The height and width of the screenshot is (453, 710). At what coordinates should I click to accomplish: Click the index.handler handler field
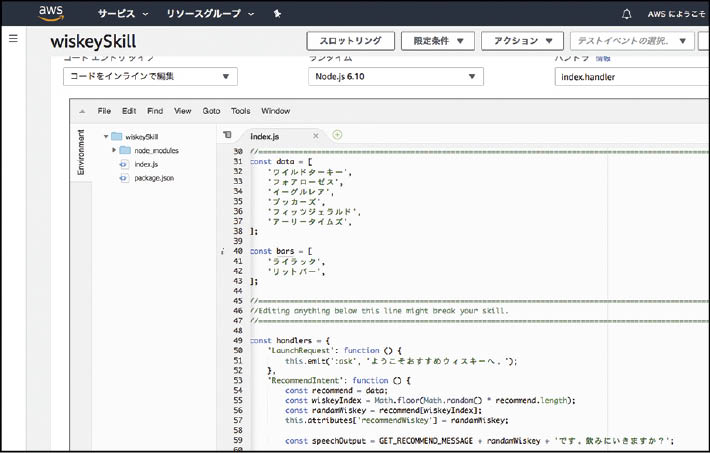632,77
